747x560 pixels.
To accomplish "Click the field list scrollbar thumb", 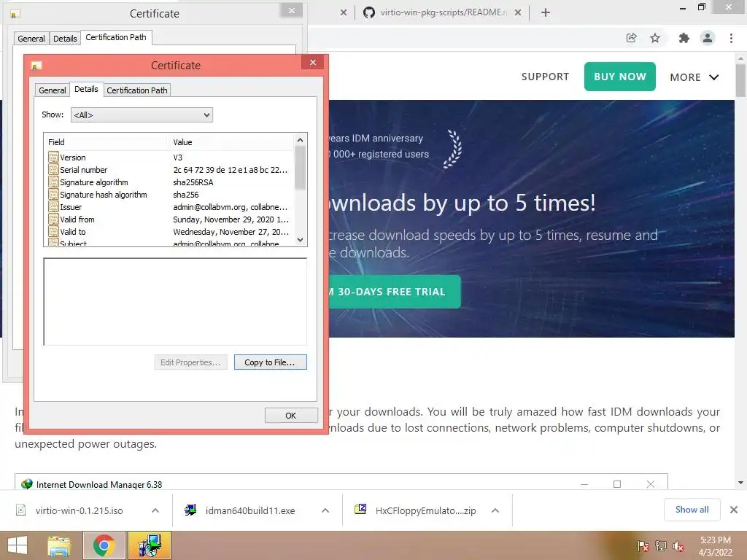I will (x=300, y=168).
